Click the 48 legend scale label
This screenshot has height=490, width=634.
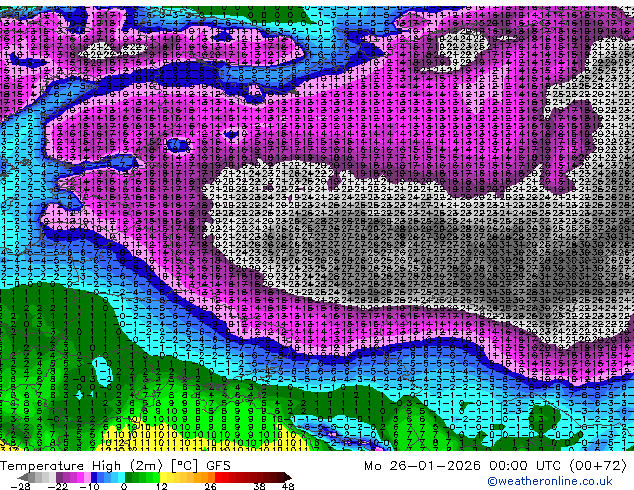(288, 486)
